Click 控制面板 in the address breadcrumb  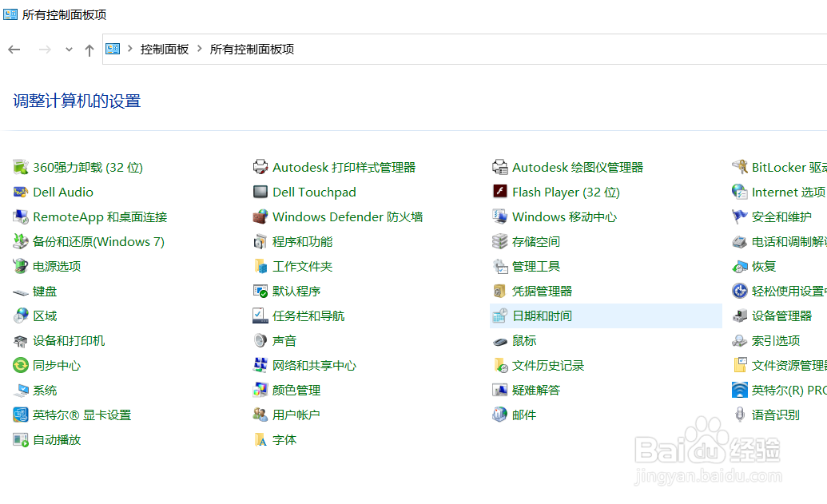coord(165,49)
